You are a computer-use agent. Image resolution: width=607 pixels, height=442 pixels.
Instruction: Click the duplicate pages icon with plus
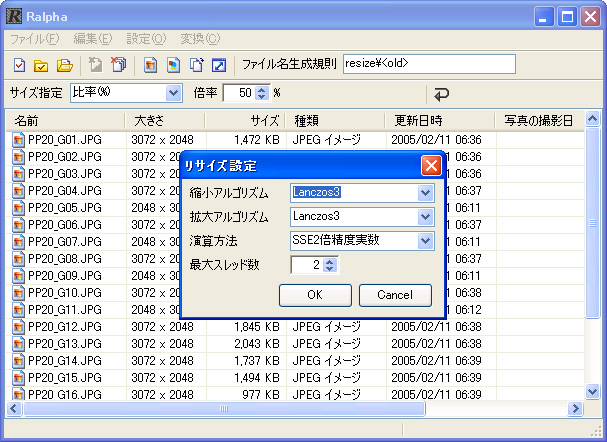point(196,66)
